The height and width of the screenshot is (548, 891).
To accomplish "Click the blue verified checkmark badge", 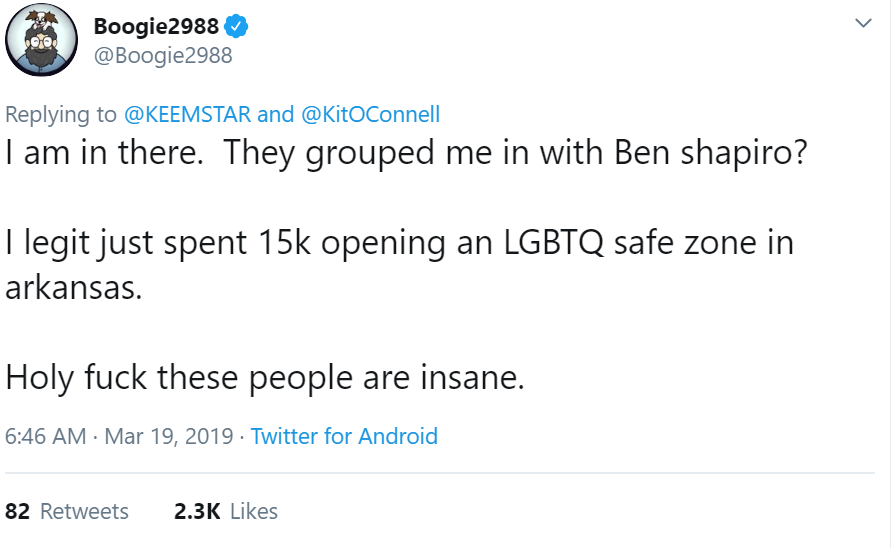I will [x=235, y=26].
